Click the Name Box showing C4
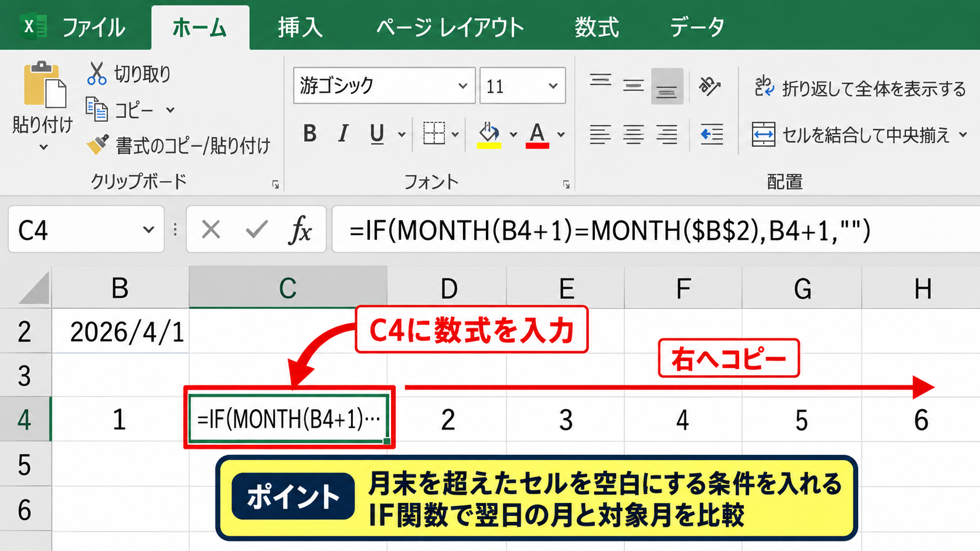 [86, 230]
